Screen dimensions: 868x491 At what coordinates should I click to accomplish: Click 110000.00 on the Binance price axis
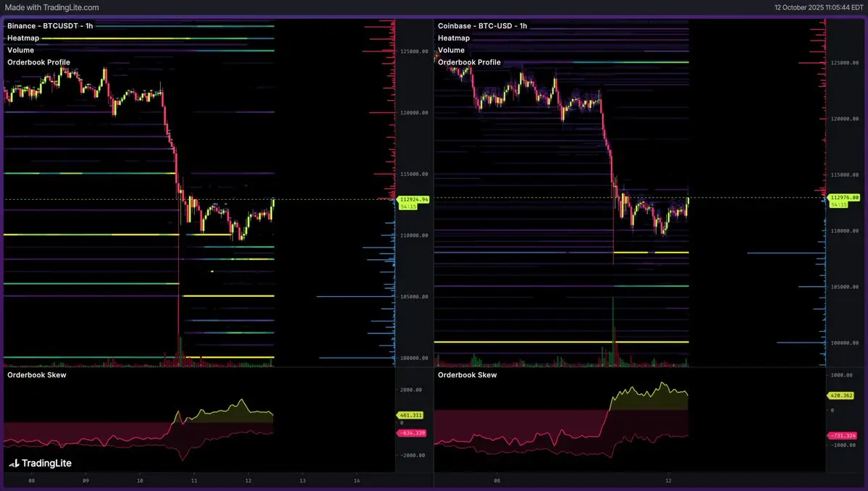pyautogui.click(x=414, y=236)
